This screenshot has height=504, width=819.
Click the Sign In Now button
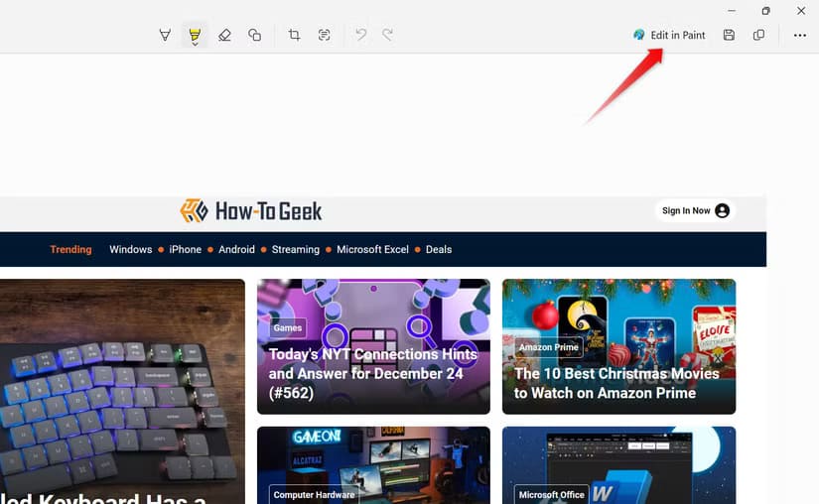pos(695,210)
